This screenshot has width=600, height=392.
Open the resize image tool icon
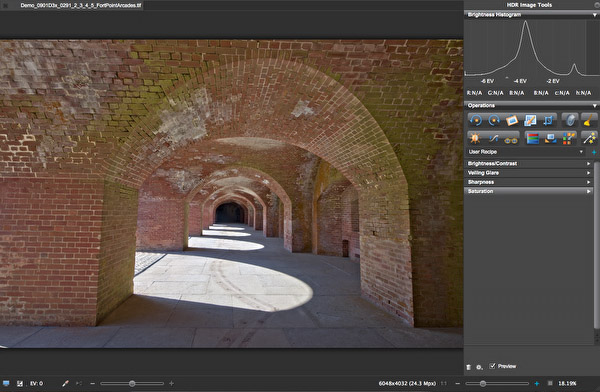pyautogui.click(x=530, y=120)
